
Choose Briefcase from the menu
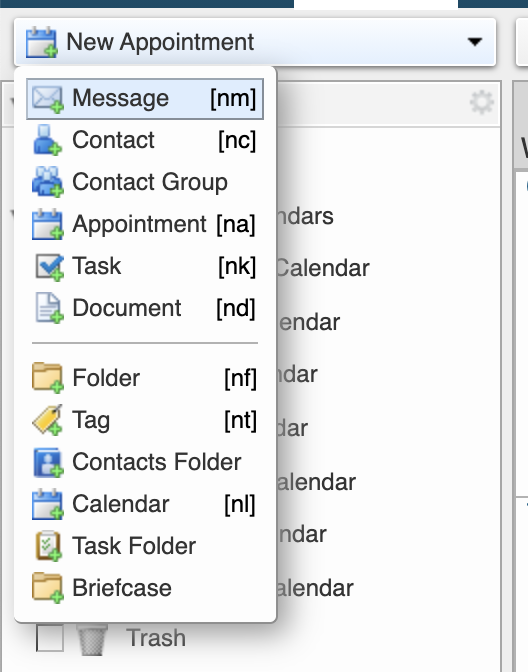pos(145,588)
